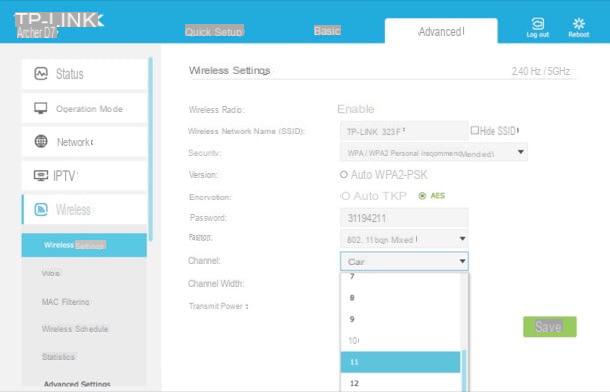This screenshot has height=392, width=610.
Task: Click the Channel Width label
Action: (x=216, y=284)
